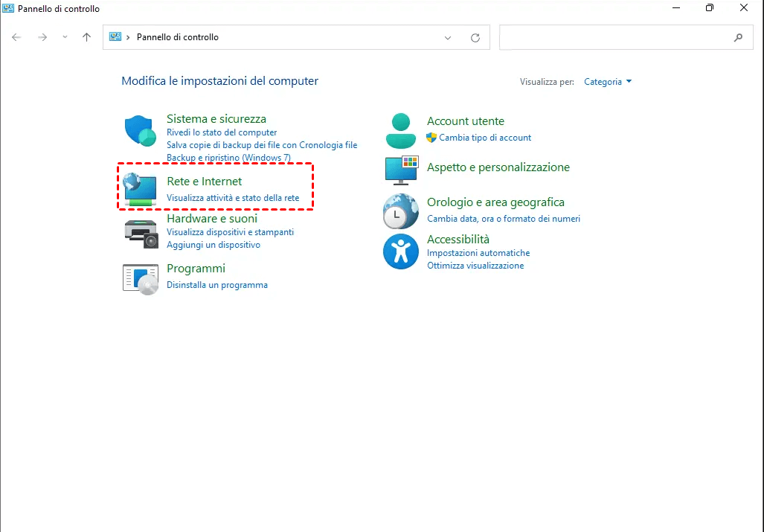Click the search magnifier icon

(738, 37)
